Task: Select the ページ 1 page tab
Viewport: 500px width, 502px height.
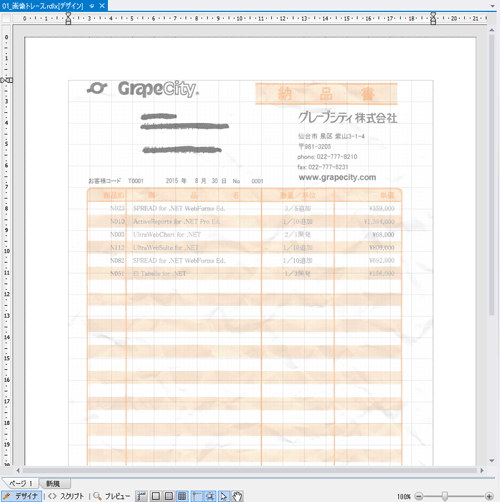Action: point(20,483)
